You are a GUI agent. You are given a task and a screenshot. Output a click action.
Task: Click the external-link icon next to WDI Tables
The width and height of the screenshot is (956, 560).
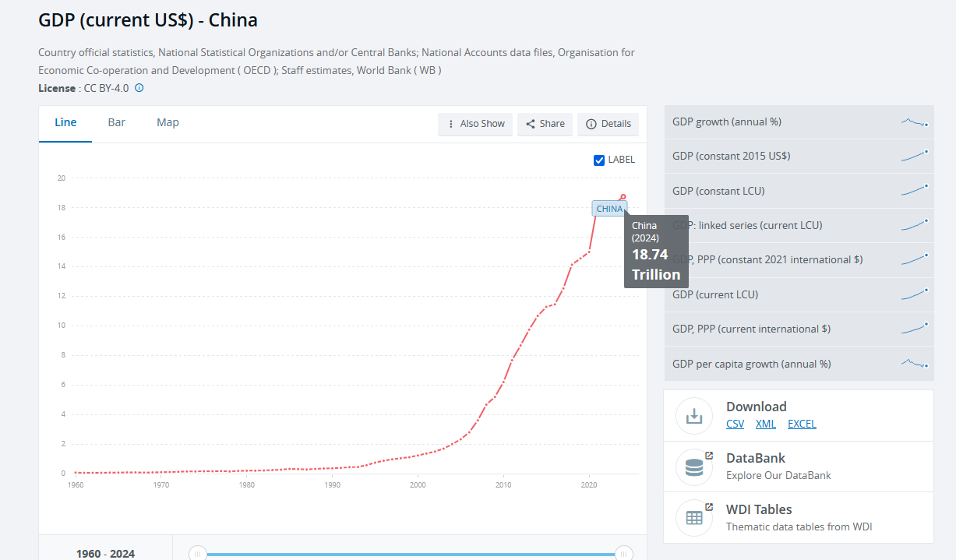708,506
